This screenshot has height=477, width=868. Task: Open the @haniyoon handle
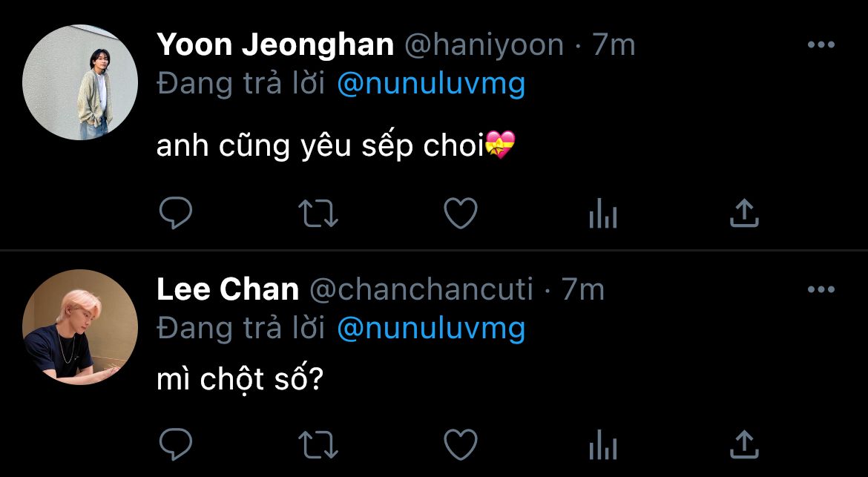point(484,46)
